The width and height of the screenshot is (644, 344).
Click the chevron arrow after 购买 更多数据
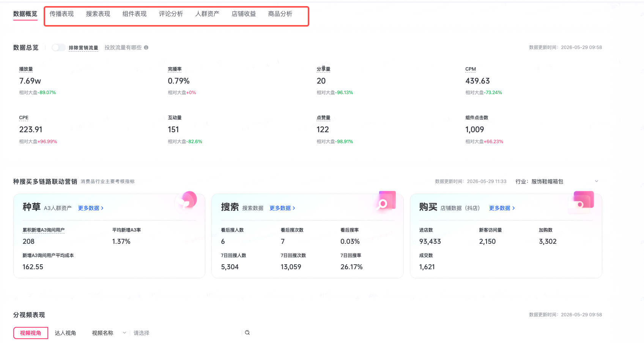click(x=513, y=208)
